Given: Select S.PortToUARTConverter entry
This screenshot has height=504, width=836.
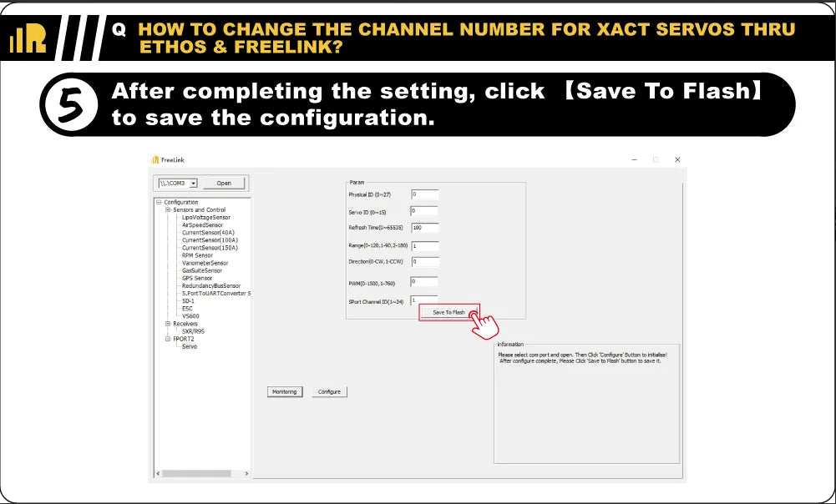Looking at the screenshot, I should click(x=216, y=294).
